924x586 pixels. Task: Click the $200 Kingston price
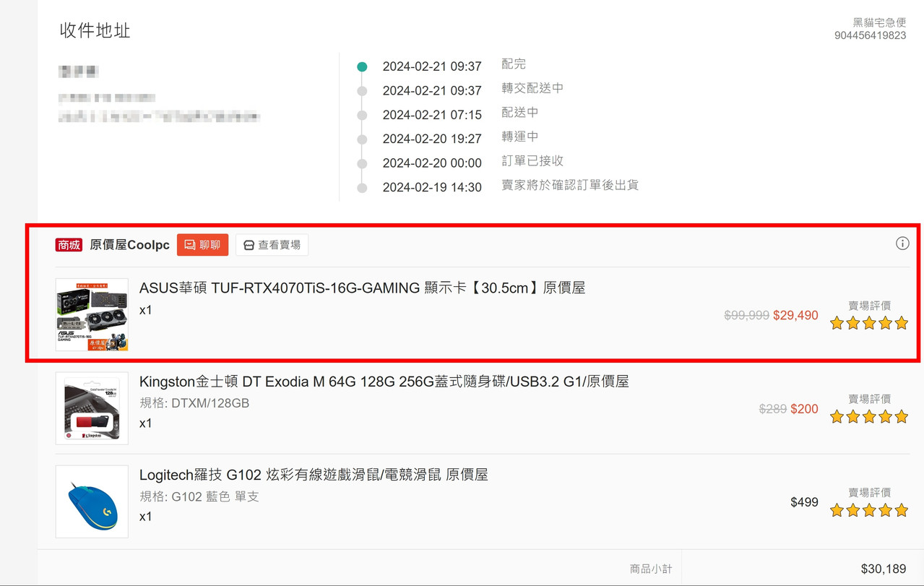804,409
